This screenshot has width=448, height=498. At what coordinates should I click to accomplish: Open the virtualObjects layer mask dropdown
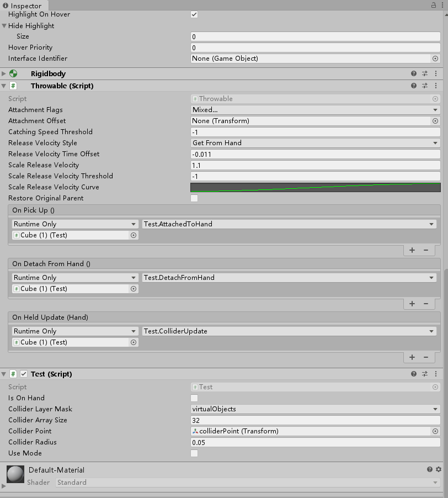[x=314, y=409]
